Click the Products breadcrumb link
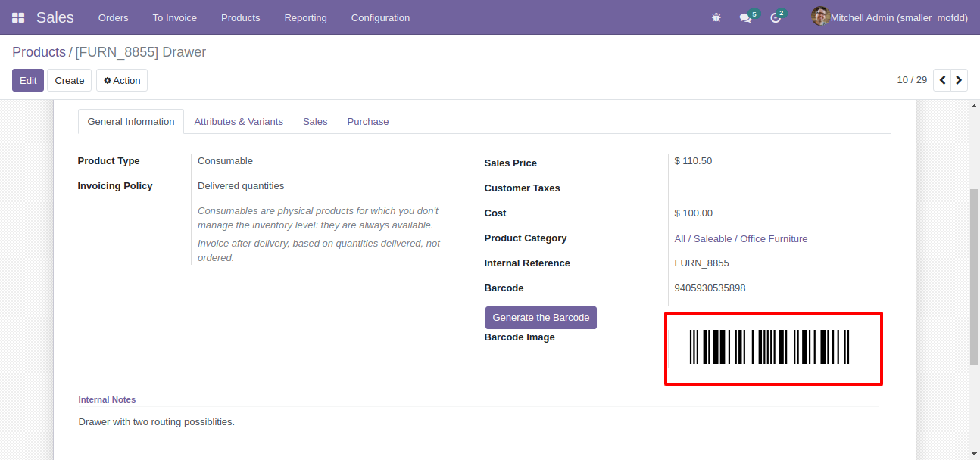This screenshot has width=980, height=460. pyautogui.click(x=39, y=52)
